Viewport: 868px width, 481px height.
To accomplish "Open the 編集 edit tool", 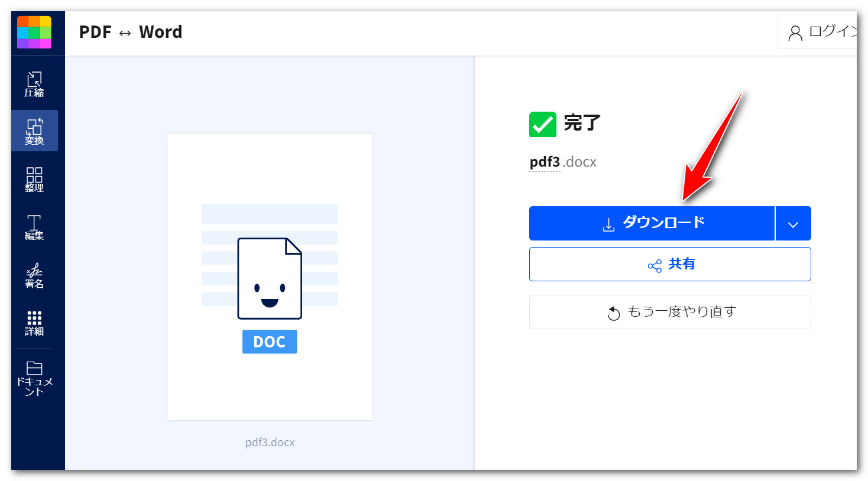I will pos(34,227).
